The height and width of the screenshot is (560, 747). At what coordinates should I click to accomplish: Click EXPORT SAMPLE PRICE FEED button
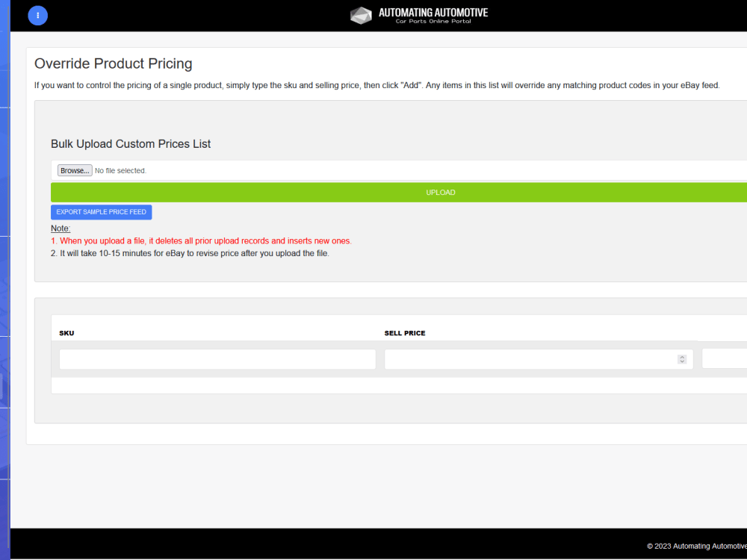click(102, 212)
